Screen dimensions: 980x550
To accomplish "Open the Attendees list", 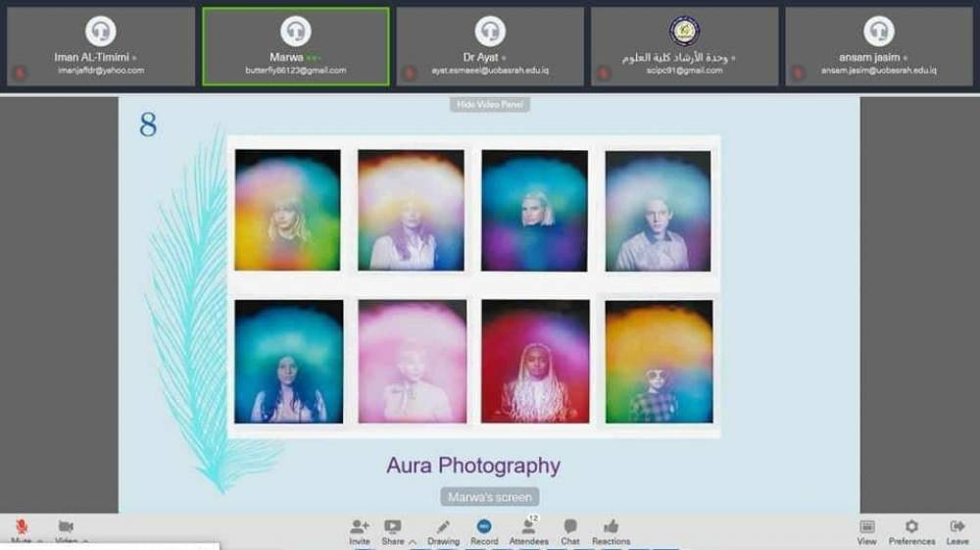I will [528, 527].
